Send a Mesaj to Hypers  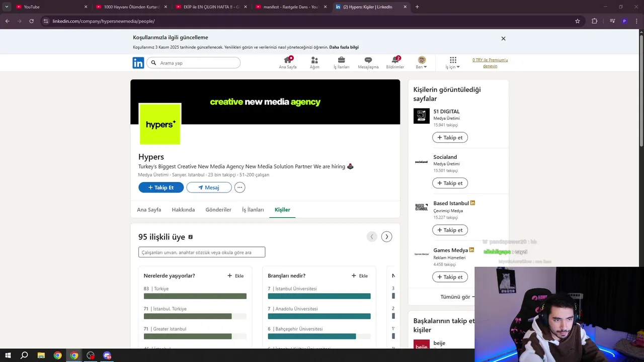[x=209, y=188]
